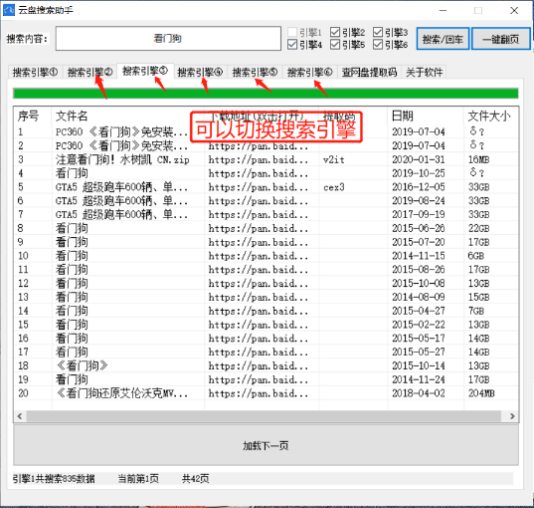
Task: Minimize the 云盘搜索助手 window
Action: [443, 11]
